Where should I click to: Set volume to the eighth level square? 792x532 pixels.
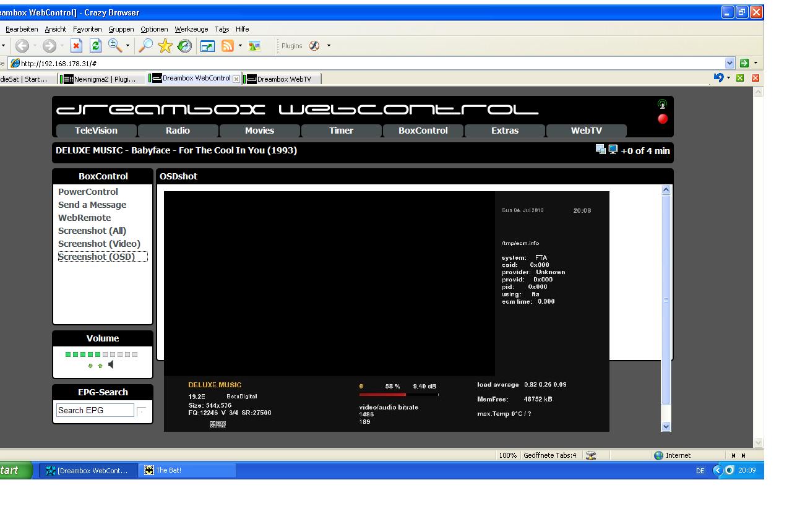pyautogui.click(x=120, y=354)
